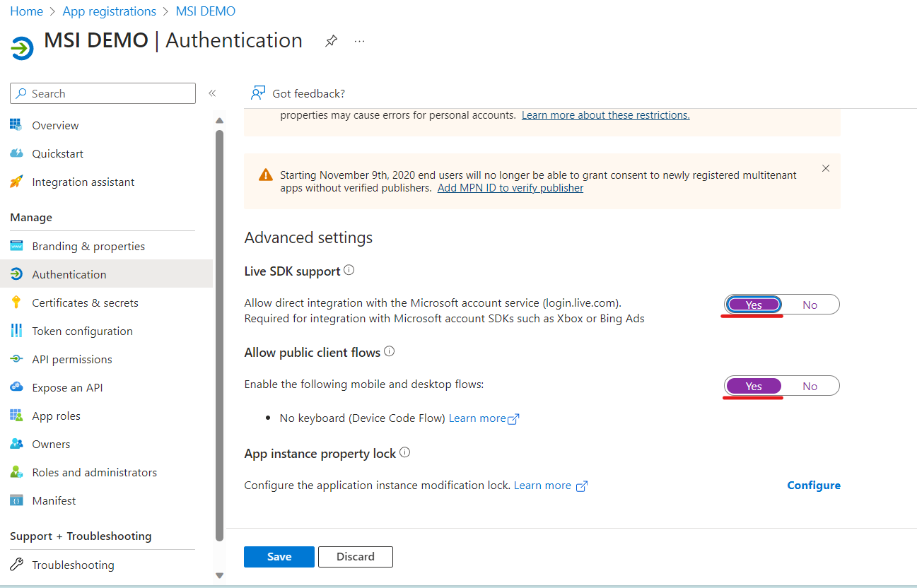This screenshot has width=917, height=588.
Task: Go to Home in the breadcrumb
Action: pyautogui.click(x=26, y=11)
